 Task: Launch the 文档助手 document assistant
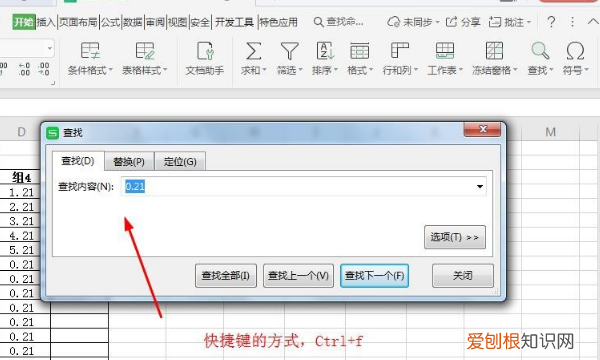[205, 51]
